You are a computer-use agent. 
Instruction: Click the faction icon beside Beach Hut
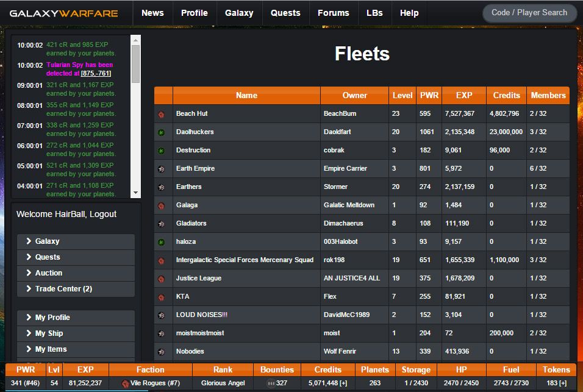click(162, 114)
